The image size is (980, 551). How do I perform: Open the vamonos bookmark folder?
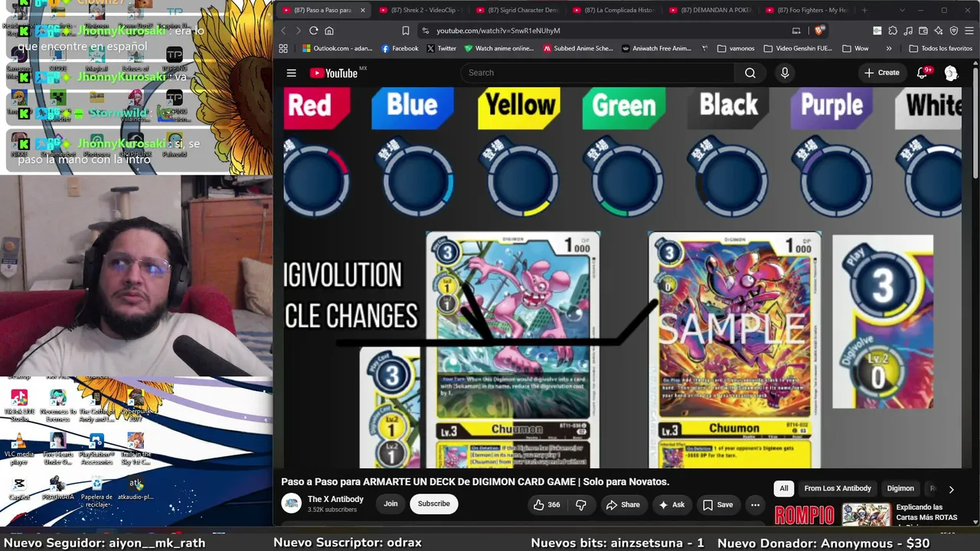(736, 48)
